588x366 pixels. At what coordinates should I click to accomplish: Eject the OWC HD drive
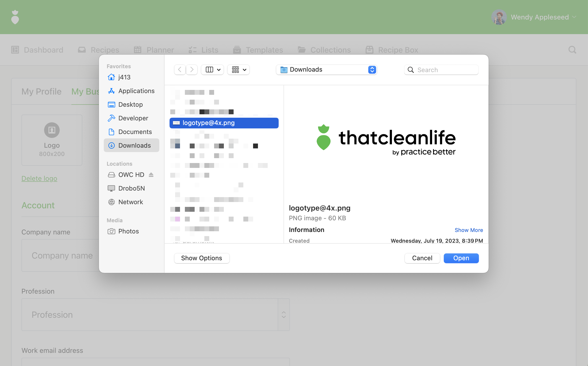point(151,175)
